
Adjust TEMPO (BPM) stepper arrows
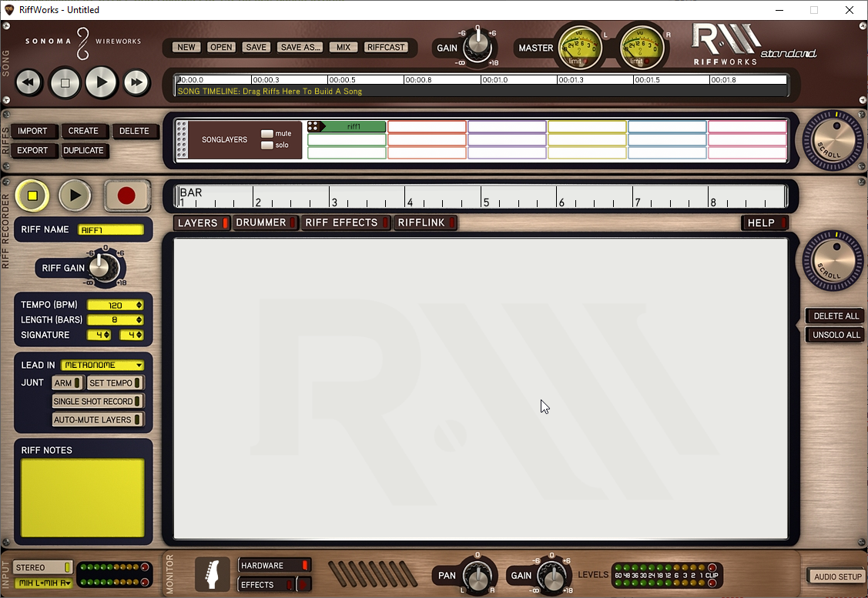(139, 305)
